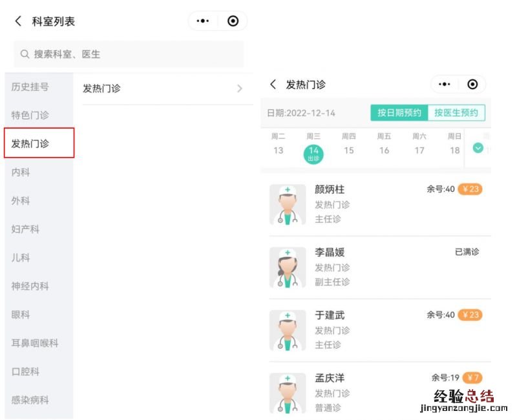Select date 15 周四 in calendar
This screenshot has height=420, width=517.
[349, 145]
